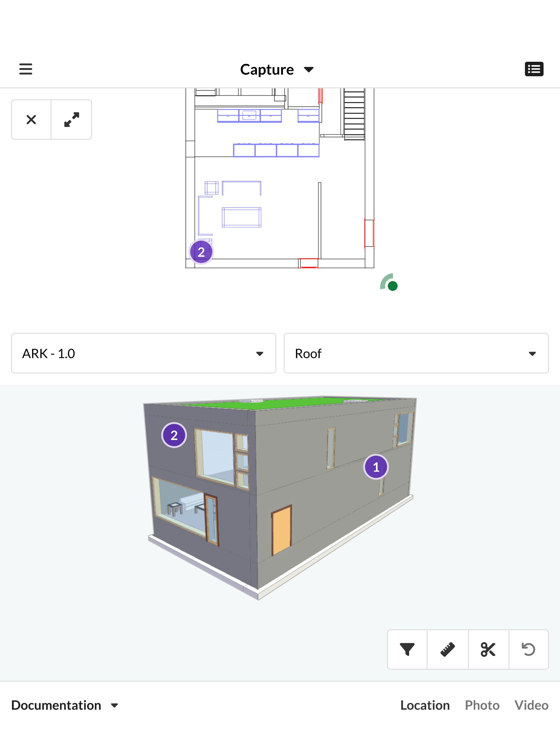
Task: Open the Roof level dropdown
Action: [x=416, y=353]
